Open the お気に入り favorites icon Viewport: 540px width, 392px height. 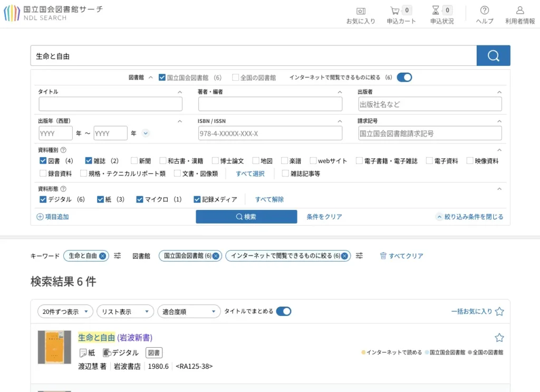(361, 11)
